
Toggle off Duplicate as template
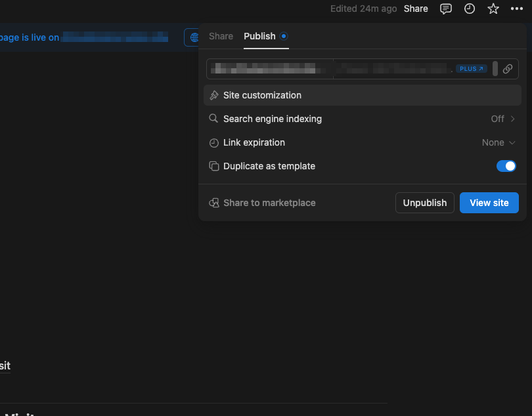click(x=506, y=166)
